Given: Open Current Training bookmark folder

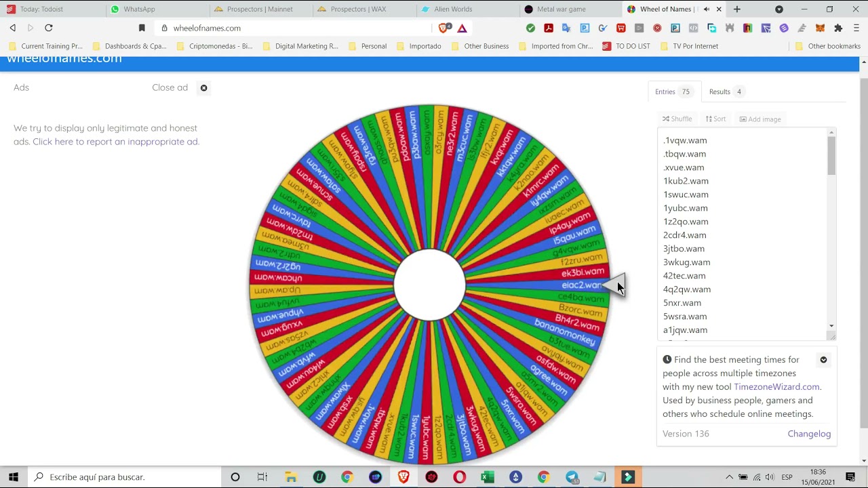Looking at the screenshot, I should [45, 46].
